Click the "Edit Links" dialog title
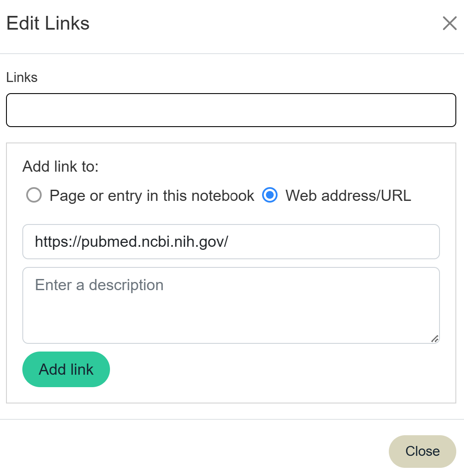This screenshot has width=464, height=476. click(x=48, y=23)
